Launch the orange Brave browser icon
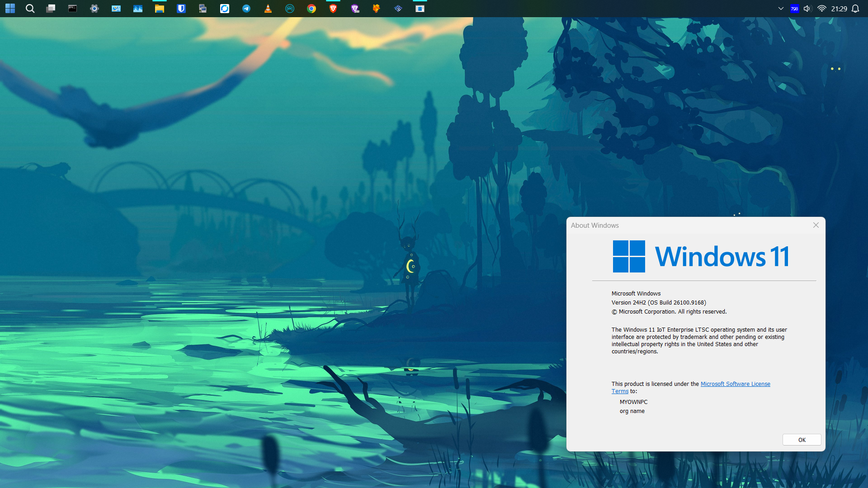The width and height of the screenshot is (868, 488). (333, 9)
